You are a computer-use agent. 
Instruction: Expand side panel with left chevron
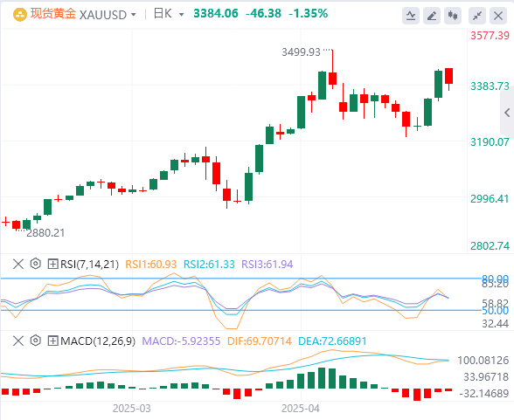tap(507, 113)
